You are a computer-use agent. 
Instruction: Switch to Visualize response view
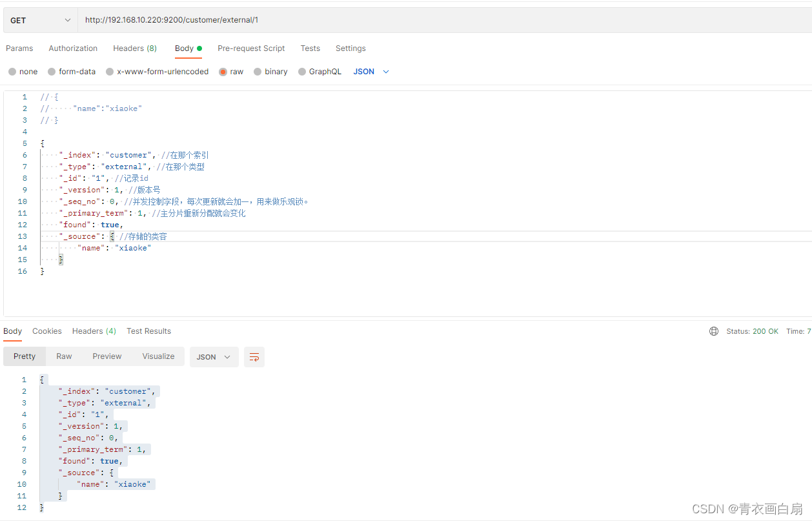coord(158,356)
